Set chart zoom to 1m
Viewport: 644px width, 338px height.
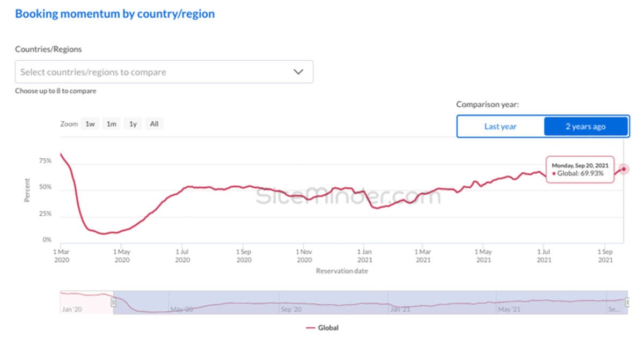coord(111,124)
